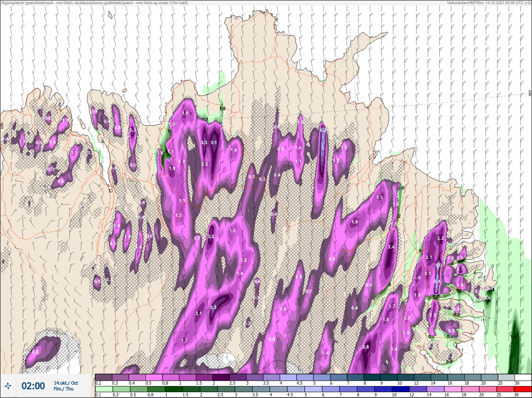532x398 pixels.
Task: Click the '30' label in bottom legend row
Action: pyautogui.click(x=517, y=395)
